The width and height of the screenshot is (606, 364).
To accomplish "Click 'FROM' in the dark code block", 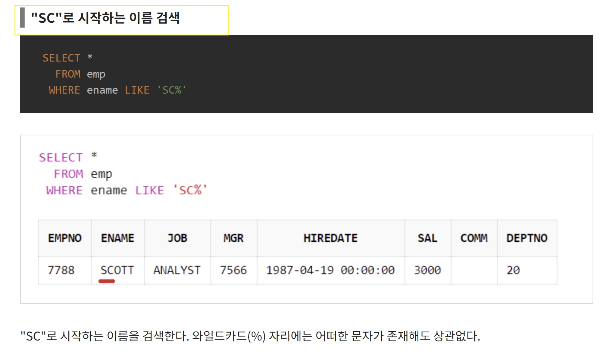I will pos(68,74).
